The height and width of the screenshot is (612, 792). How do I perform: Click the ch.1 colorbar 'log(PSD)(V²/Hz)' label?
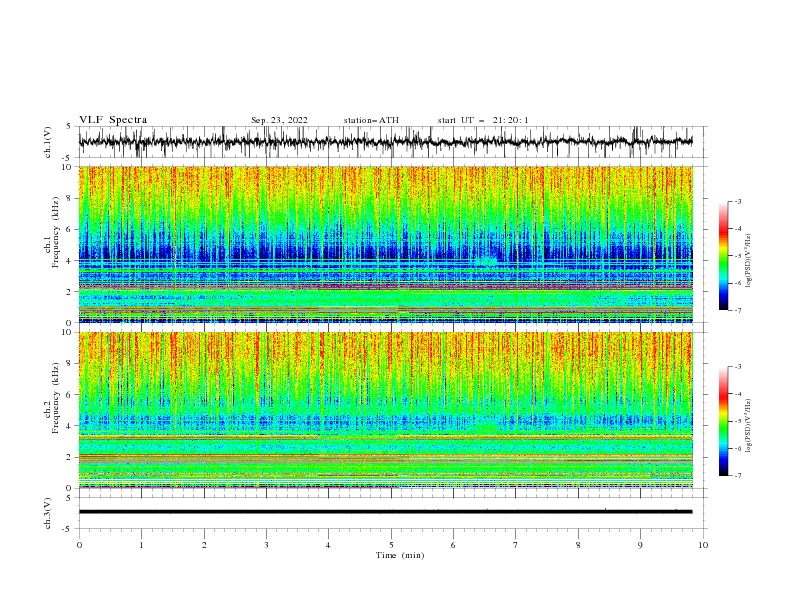[749, 261]
